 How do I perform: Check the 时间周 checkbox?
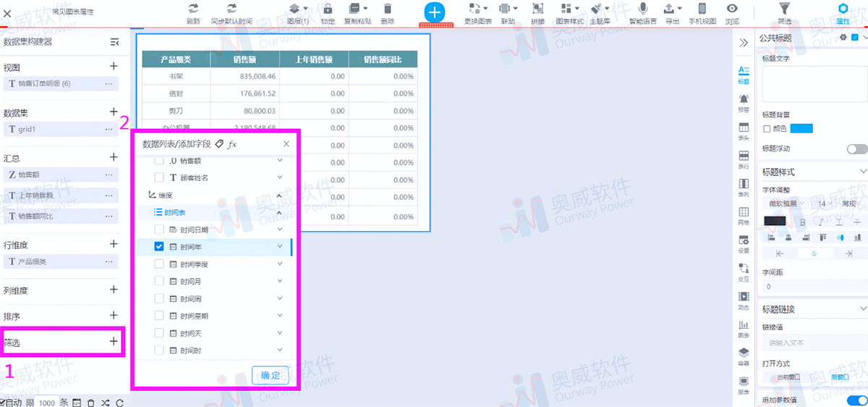point(159,298)
